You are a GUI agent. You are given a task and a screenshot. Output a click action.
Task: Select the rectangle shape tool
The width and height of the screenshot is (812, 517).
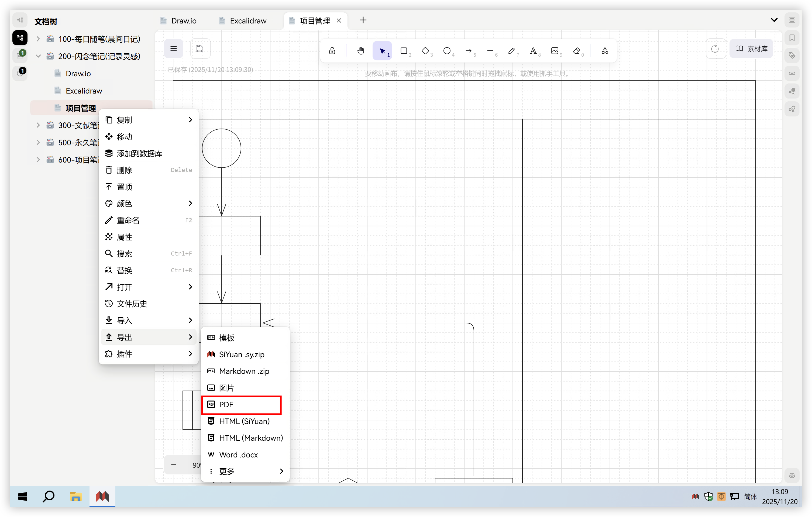404,51
